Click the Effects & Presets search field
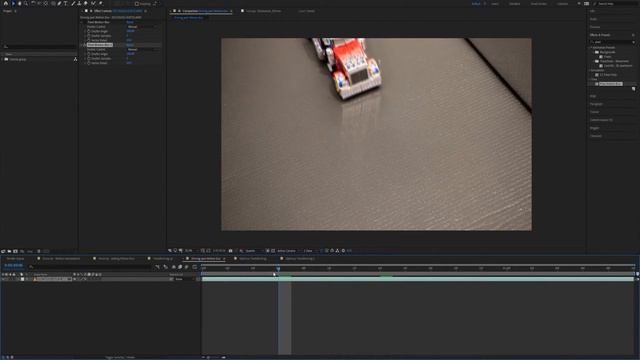 (612, 42)
